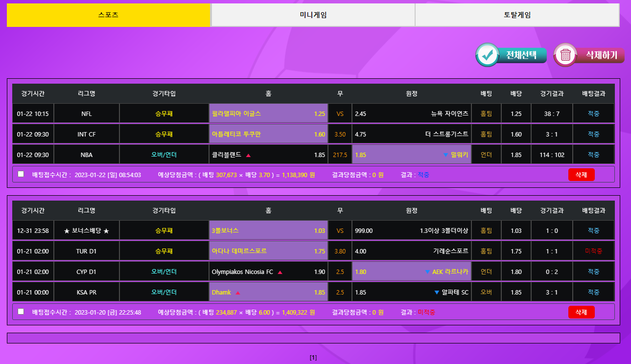Screen dimensions: 631x364
Task: Click the checkmark icon on 전체선택
Action: (x=488, y=55)
